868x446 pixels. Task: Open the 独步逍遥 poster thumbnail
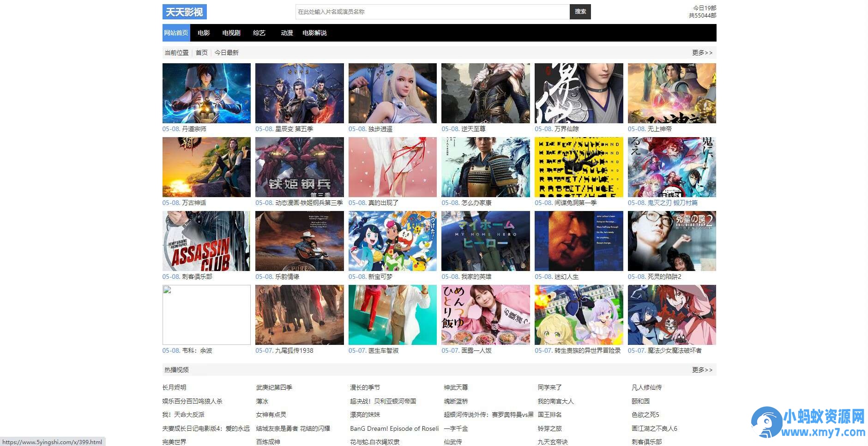click(392, 93)
